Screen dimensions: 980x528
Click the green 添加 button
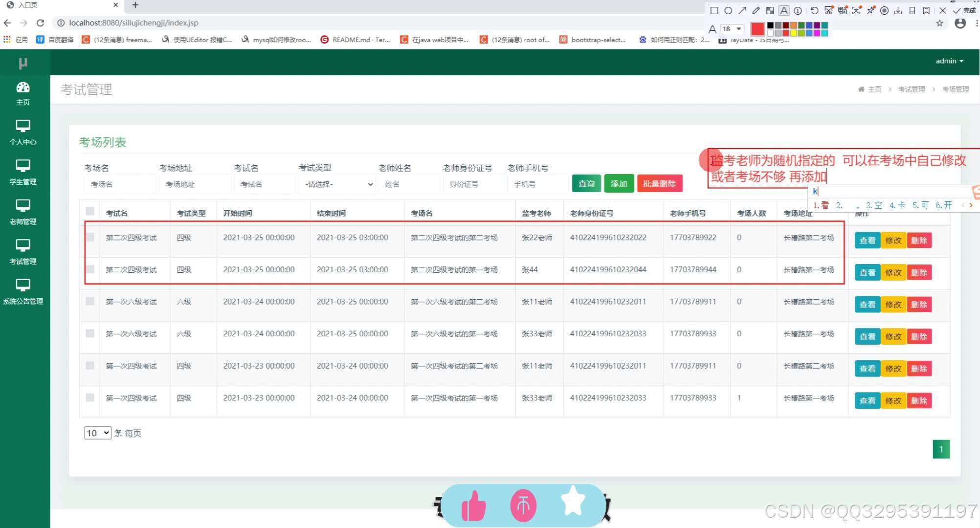(619, 183)
